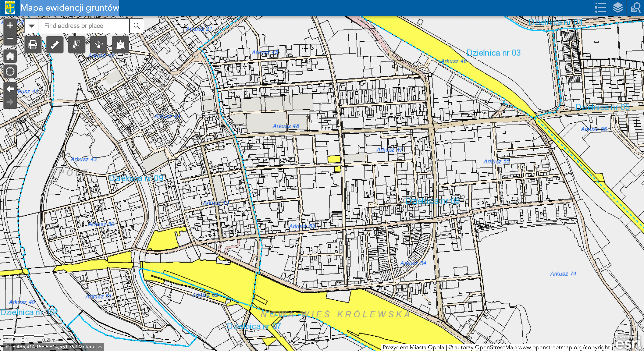Activate the parcel Select tool
Image resolution: width=644 pixels, height=351 pixels.
77,45
